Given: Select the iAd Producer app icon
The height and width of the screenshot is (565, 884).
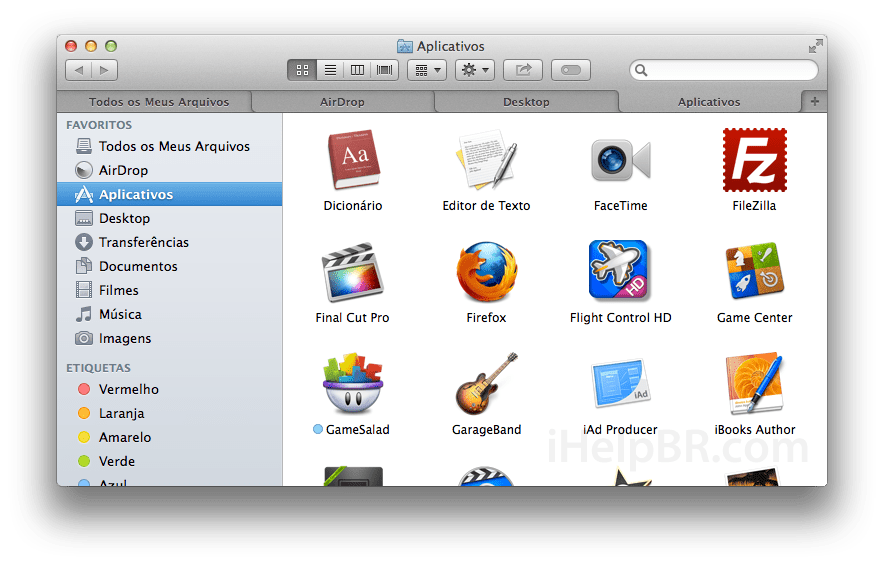Looking at the screenshot, I should tap(620, 383).
